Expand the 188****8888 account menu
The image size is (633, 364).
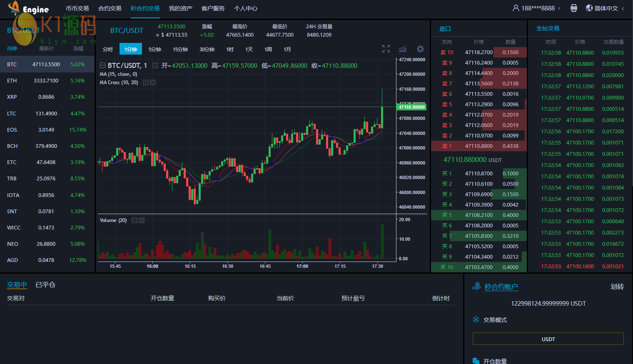[537, 8]
